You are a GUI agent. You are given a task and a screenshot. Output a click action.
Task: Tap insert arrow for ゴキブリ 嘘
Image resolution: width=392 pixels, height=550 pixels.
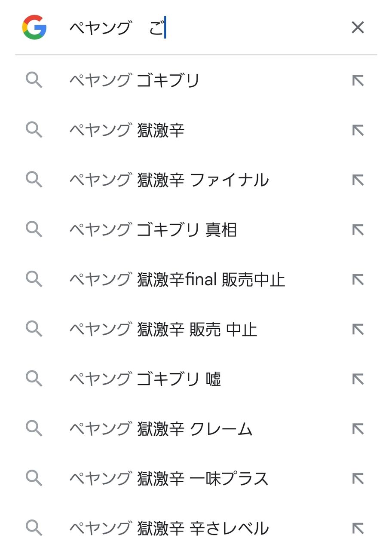pos(358,379)
